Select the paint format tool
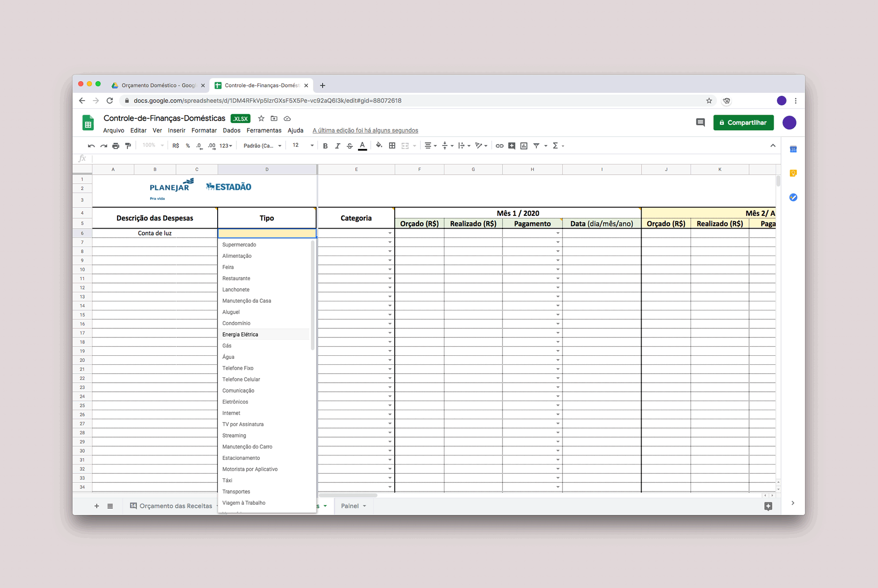 (x=128, y=146)
